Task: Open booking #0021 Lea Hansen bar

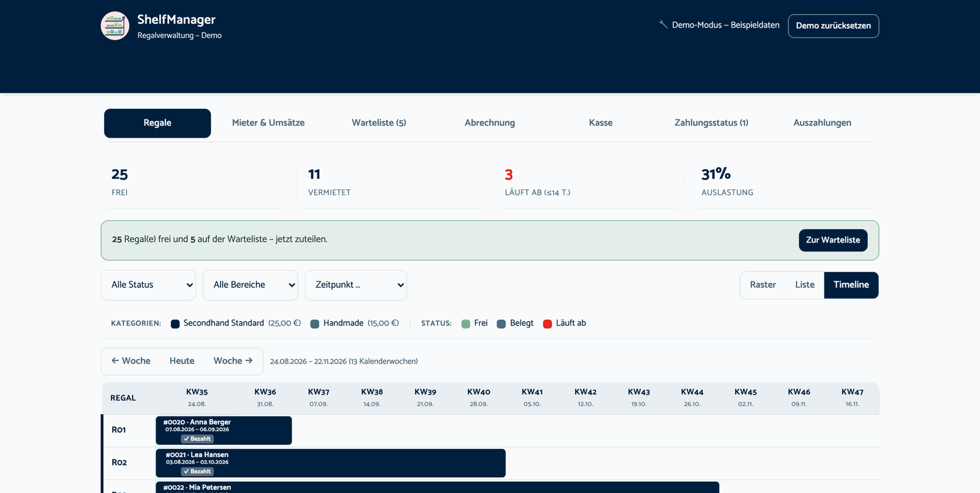Action: [x=331, y=463]
